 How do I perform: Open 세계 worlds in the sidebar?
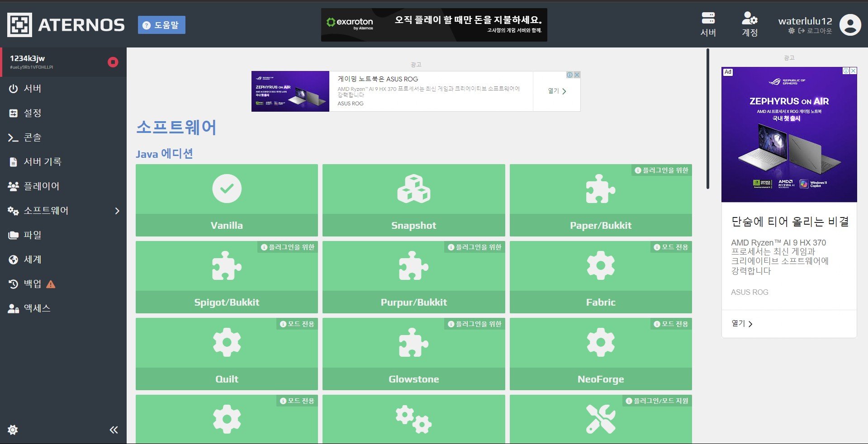coord(63,260)
